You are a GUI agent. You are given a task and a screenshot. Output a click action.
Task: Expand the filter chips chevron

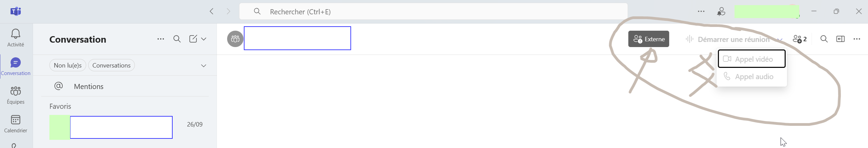tap(204, 65)
